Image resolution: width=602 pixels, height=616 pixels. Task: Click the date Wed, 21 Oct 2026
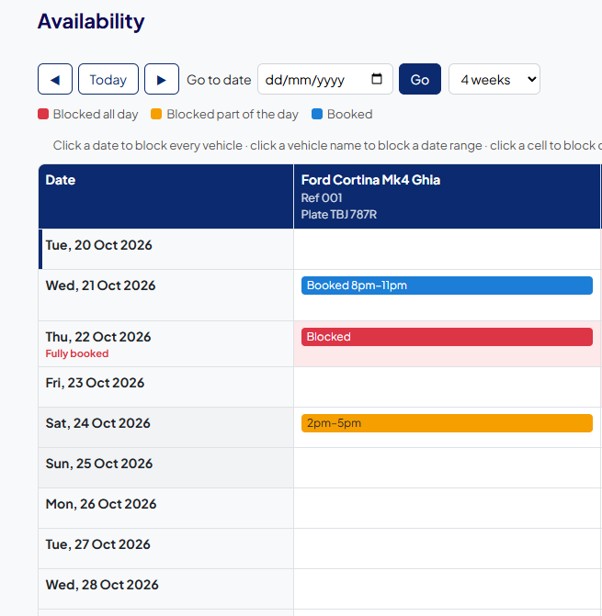point(101,286)
